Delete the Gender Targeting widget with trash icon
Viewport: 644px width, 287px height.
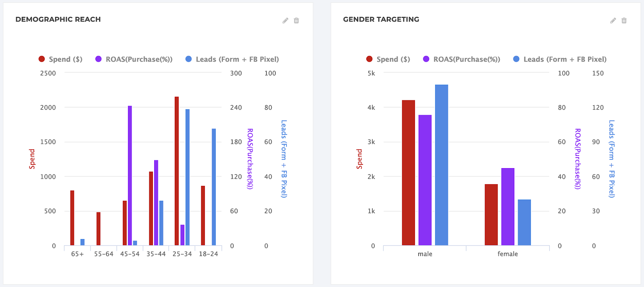(624, 20)
